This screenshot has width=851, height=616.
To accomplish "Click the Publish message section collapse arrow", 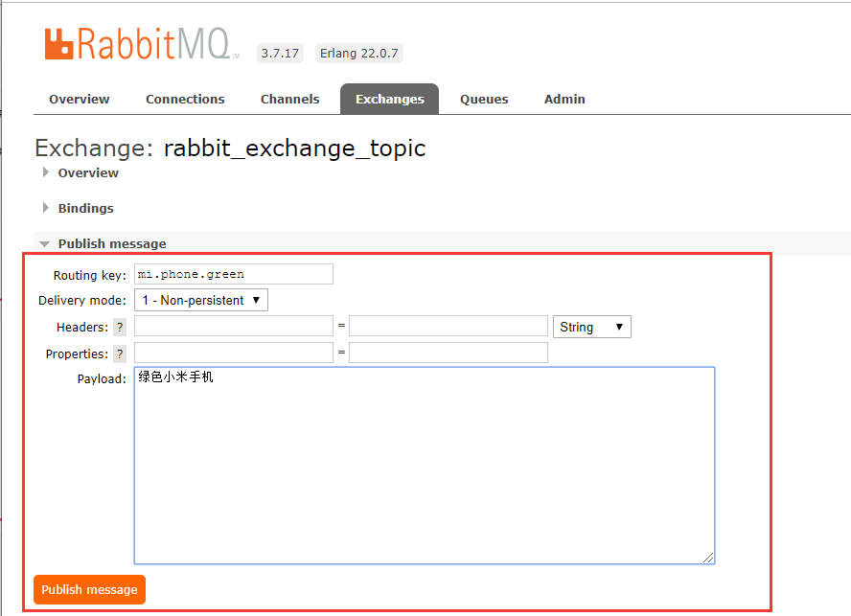I will [x=45, y=243].
